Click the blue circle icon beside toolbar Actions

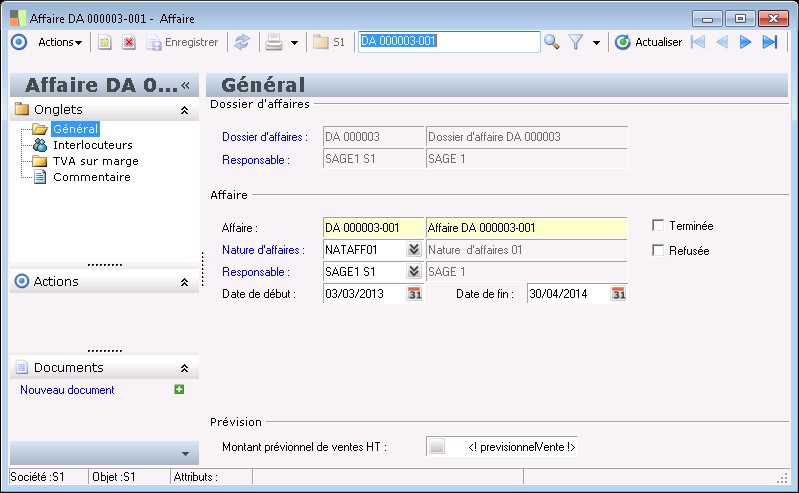(x=19, y=42)
